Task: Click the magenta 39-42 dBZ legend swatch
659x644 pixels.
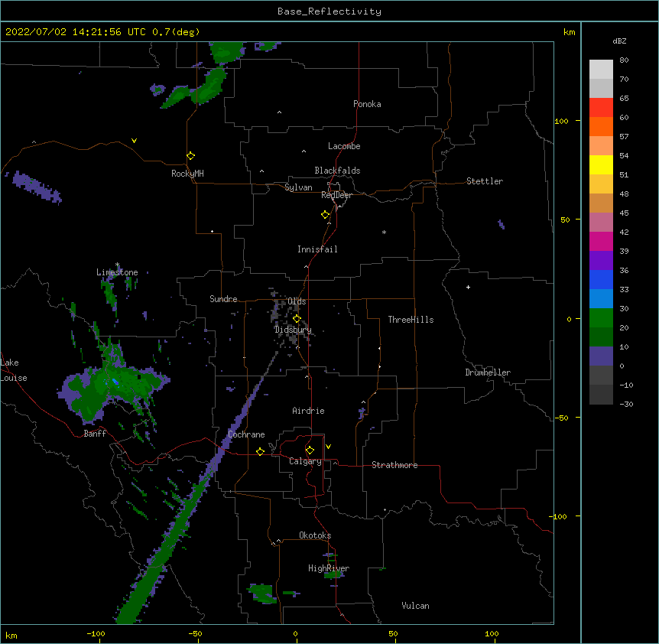Action: point(601,242)
